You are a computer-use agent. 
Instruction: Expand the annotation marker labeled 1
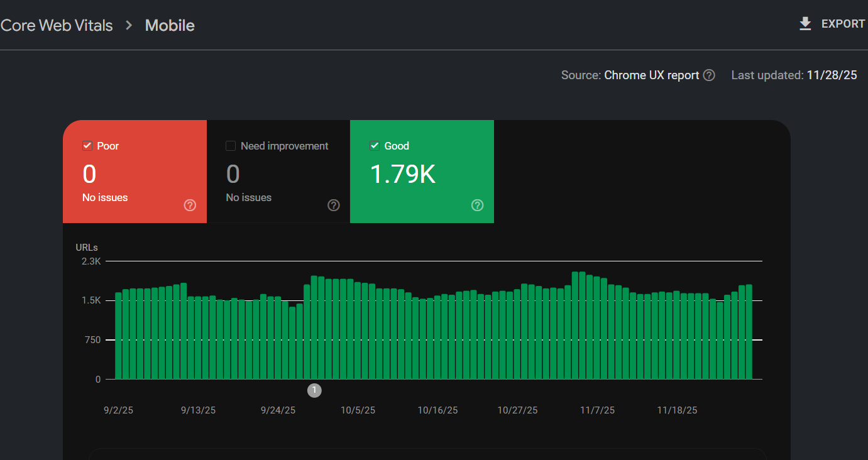[x=314, y=390]
